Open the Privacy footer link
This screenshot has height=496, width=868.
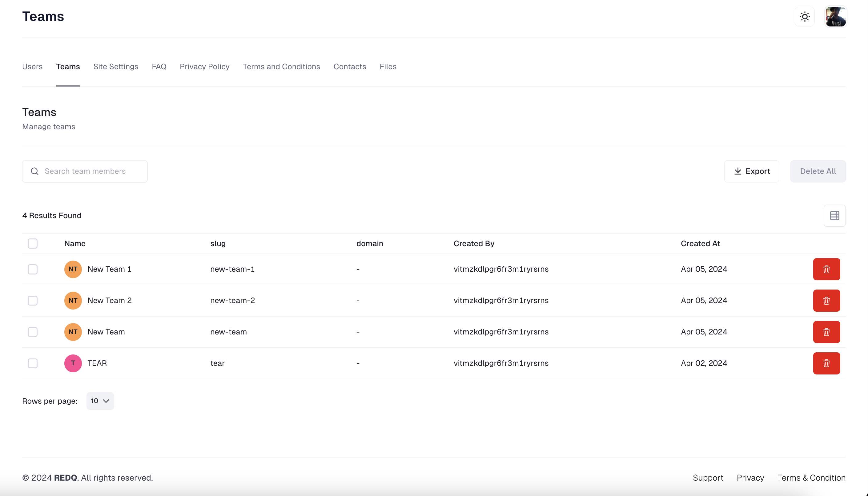[750, 478]
